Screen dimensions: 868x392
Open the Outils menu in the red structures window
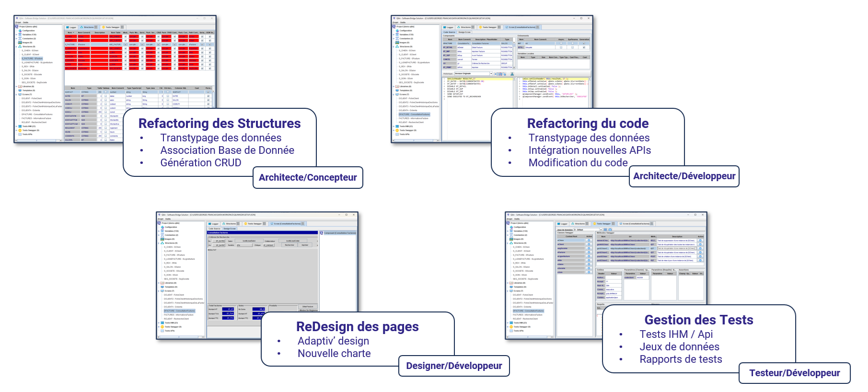point(25,22)
